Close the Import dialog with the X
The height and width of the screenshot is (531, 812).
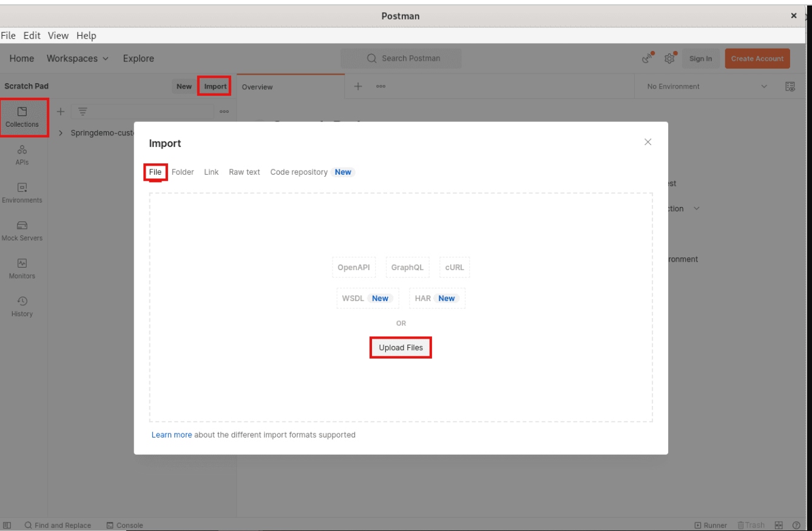pyautogui.click(x=648, y=142)
